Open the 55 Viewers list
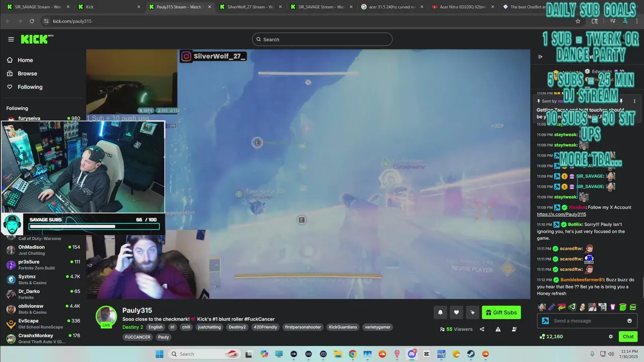 [456, 329]
